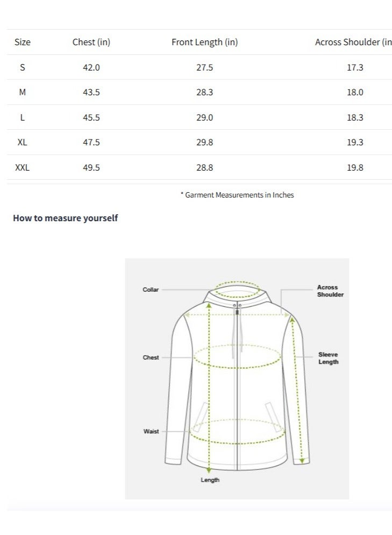Screen dimensions: 392x535
Task: Select the Front Length (in) column header
Action: tap(204, 42)
